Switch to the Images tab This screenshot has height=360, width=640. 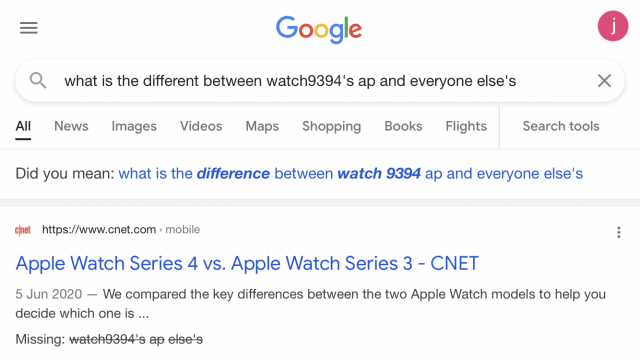[134, 127]
